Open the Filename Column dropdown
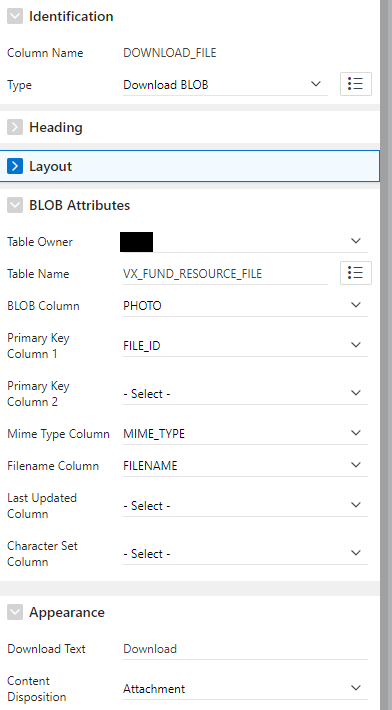Image resolution: width=392 pixels, height=710 pixels. [245, 465]
